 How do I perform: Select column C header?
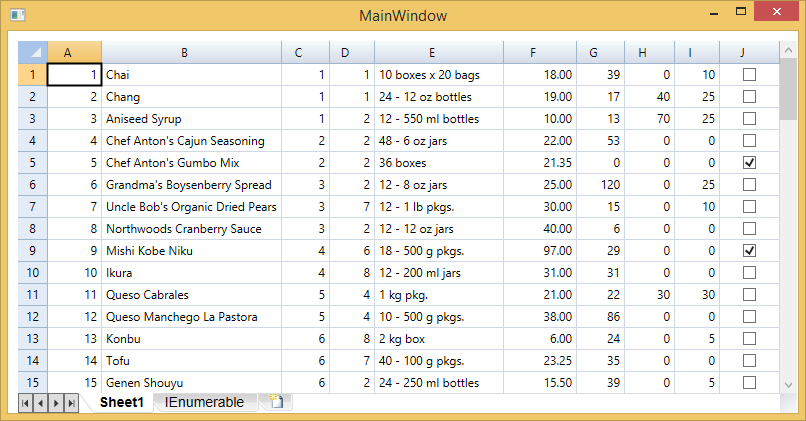pyautogui.click(x=305, y=52)
